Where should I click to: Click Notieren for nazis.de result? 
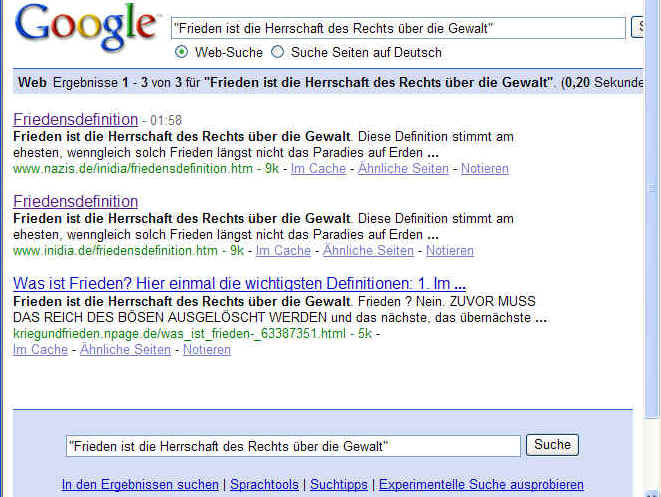485,169
